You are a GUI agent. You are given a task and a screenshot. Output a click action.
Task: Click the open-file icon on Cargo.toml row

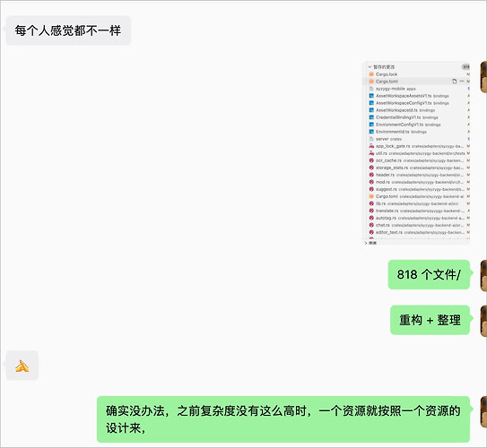pyautogui.click(x=455, y=82)
